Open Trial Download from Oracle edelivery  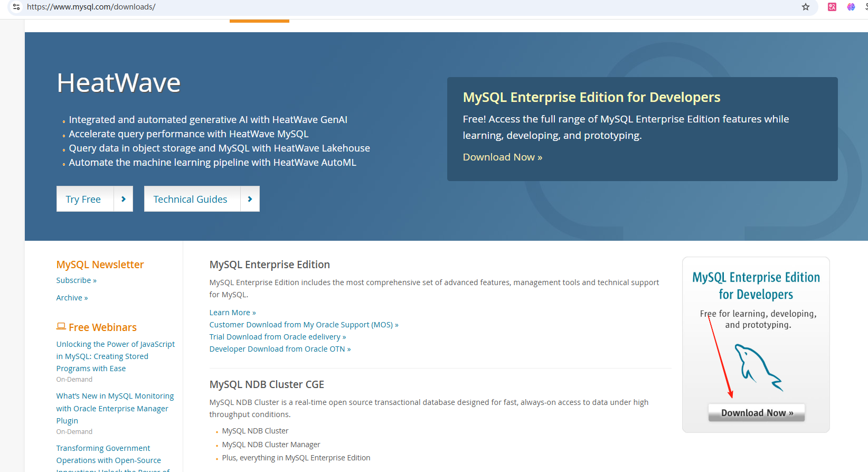[x=278, y=337]
